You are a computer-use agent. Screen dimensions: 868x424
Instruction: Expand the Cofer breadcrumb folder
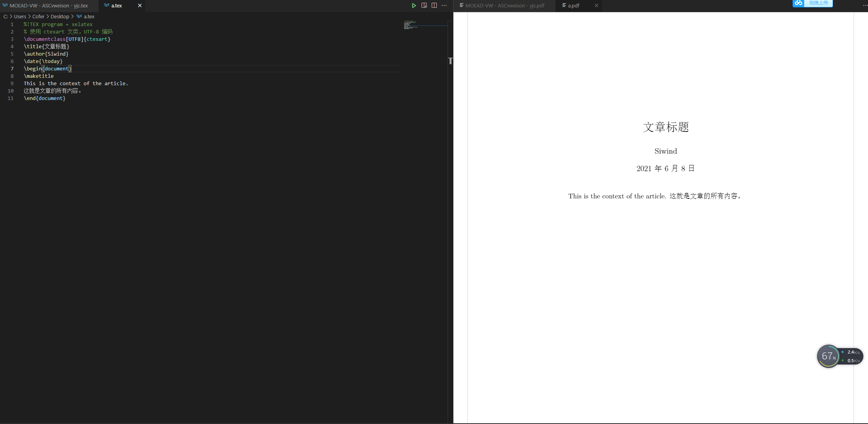point(38,16)
